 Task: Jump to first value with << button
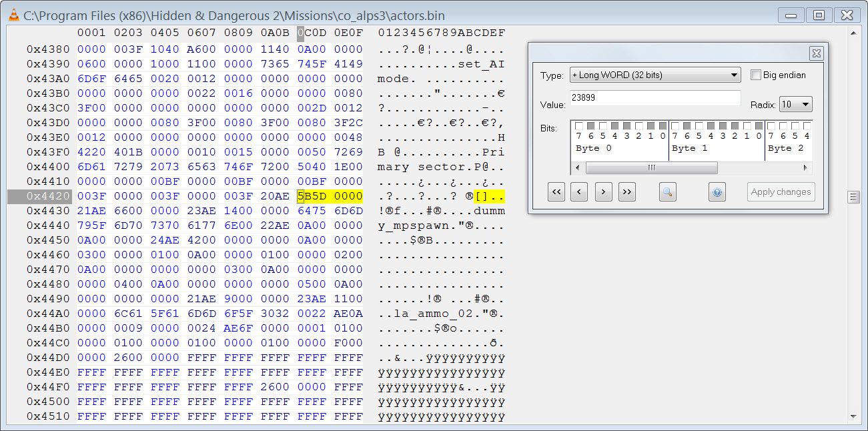pyautogui.click(x=556, y=192)
